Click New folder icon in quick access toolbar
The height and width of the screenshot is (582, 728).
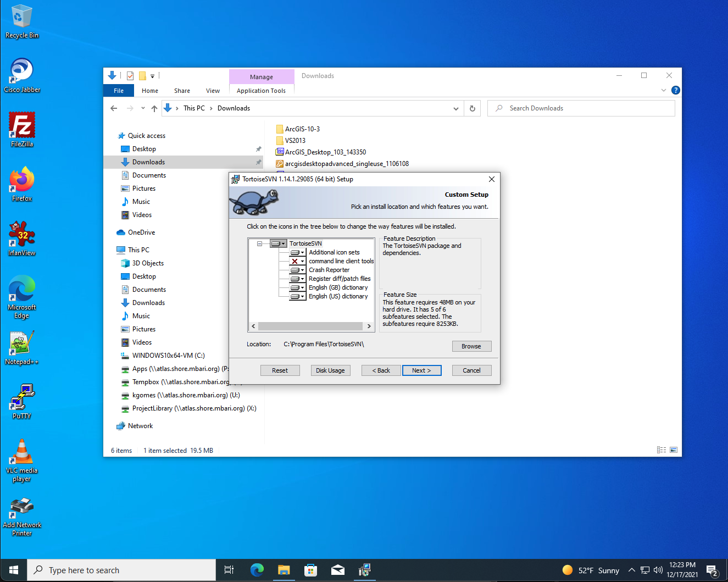pyautogui.click(x=142, y=76)
